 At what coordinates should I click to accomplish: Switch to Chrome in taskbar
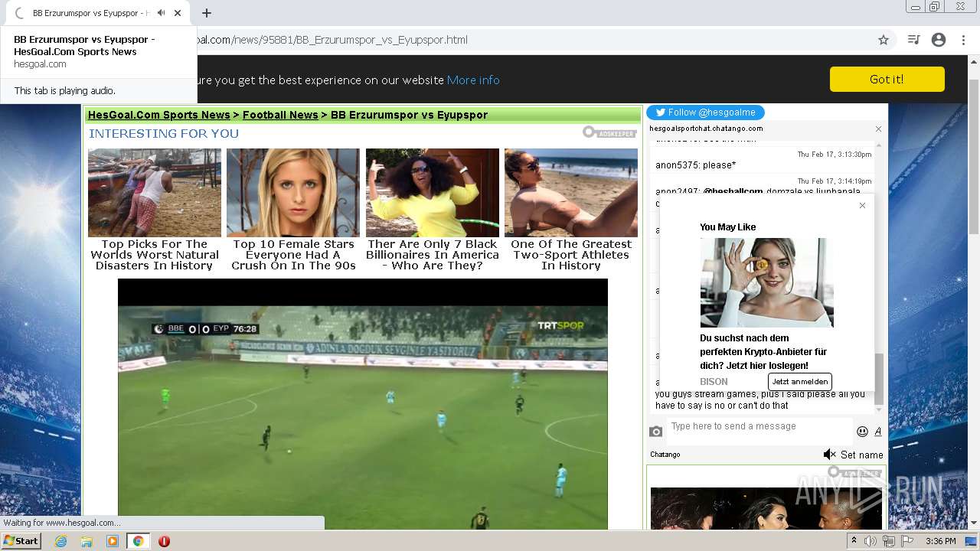[x=138, y=541]
